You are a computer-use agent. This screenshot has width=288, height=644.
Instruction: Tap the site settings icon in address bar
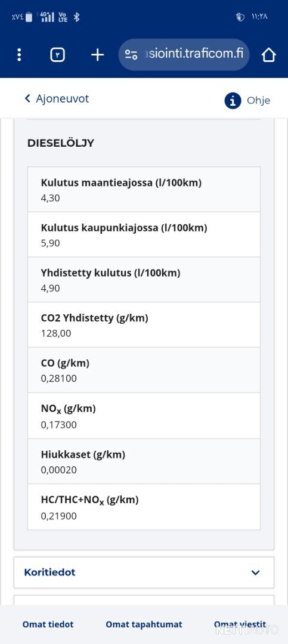tap(131, 55)
